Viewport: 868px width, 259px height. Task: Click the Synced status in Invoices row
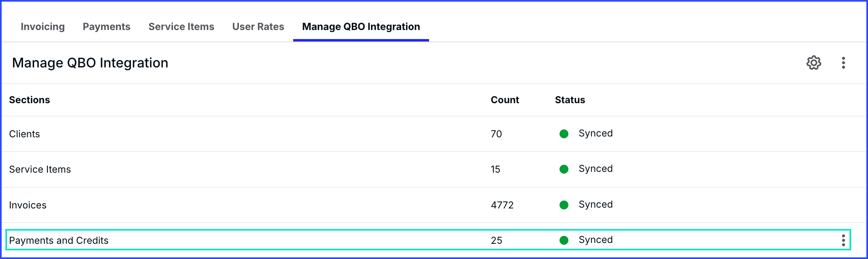595,205
